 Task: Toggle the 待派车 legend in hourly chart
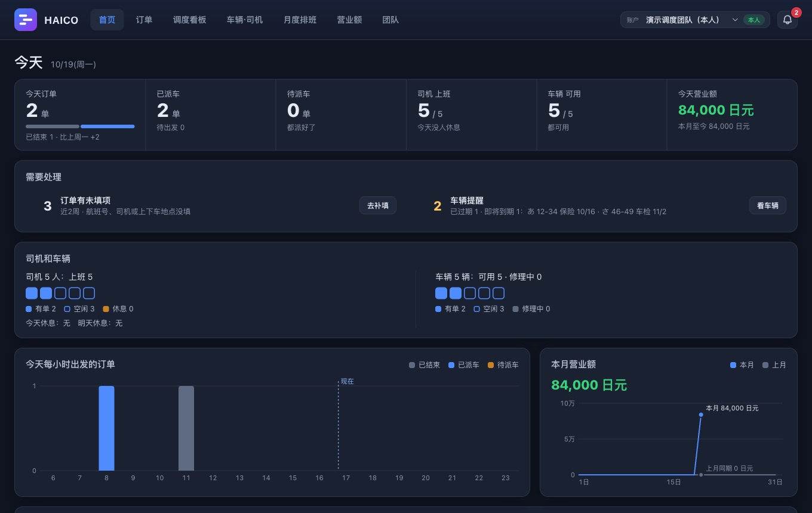[503, 365]
